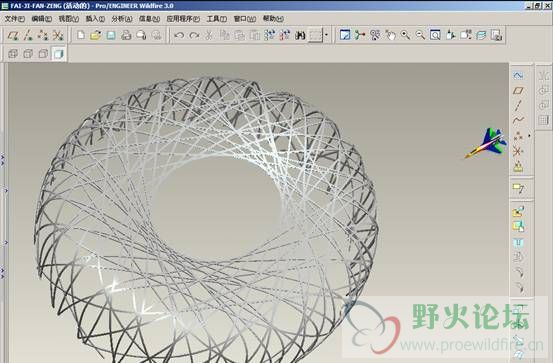Select the Datum Plane tool in right toolbar
Screen dimensions: 553x363
[x=518, y=90]
